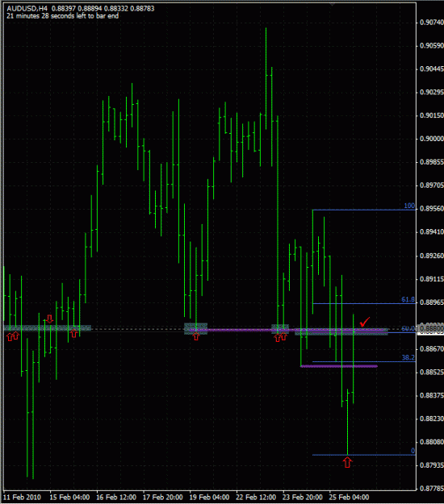Click the 0.89855 price axis label
Screen dimensions: 444x504
click(432, 162)
